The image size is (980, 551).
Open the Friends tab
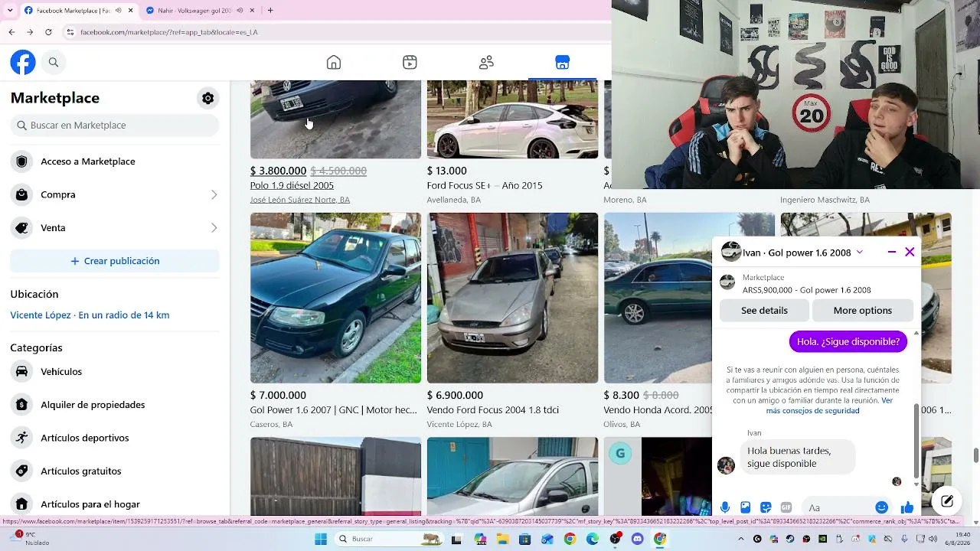(x=486, y=63)
